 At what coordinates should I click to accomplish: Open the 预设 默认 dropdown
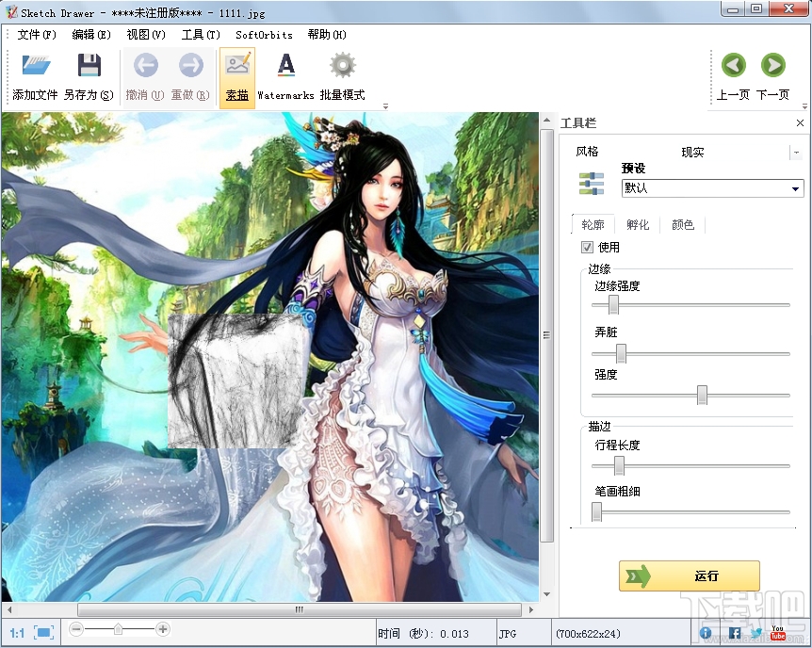(x=712, y=188)
